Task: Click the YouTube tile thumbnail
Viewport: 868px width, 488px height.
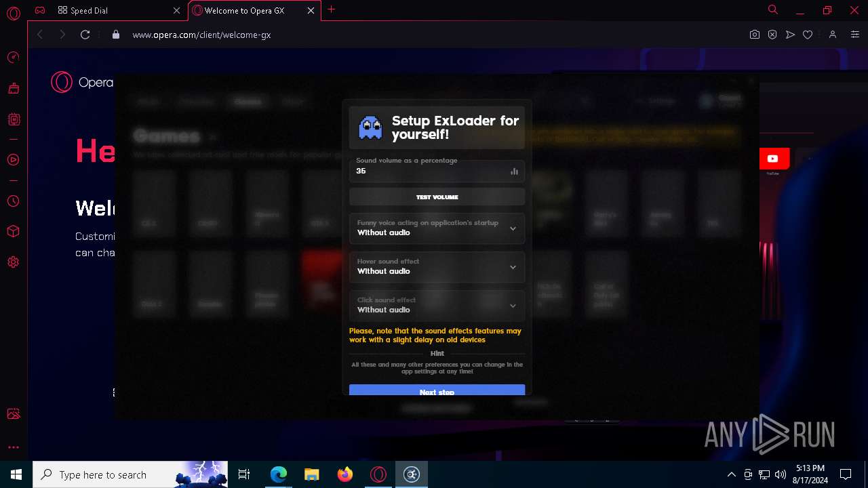Action: (x=772, y=159)
